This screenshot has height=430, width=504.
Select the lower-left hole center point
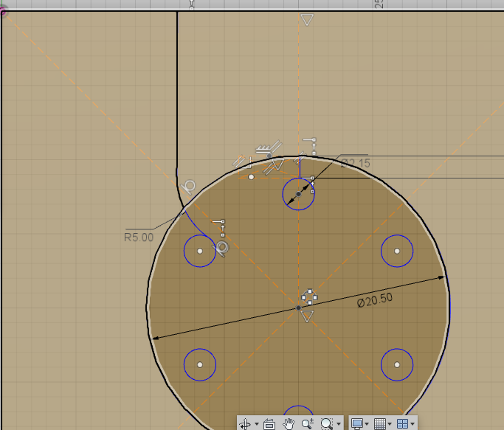(x=200, y=365)
